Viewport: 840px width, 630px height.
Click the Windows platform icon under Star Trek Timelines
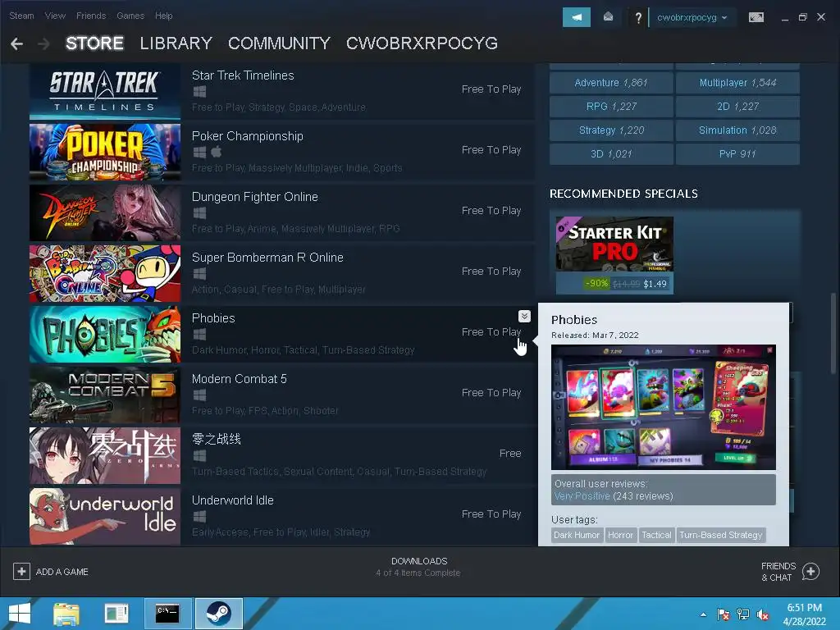coord(199,92)
